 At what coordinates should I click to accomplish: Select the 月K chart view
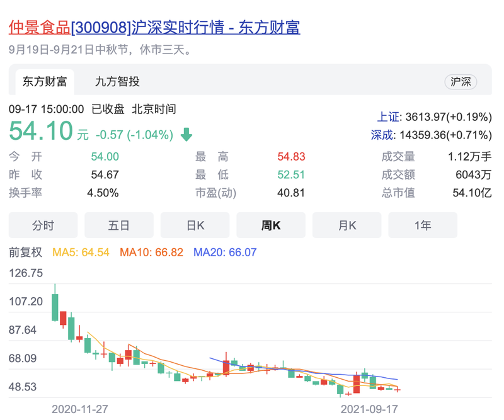[x=347, y=225]
